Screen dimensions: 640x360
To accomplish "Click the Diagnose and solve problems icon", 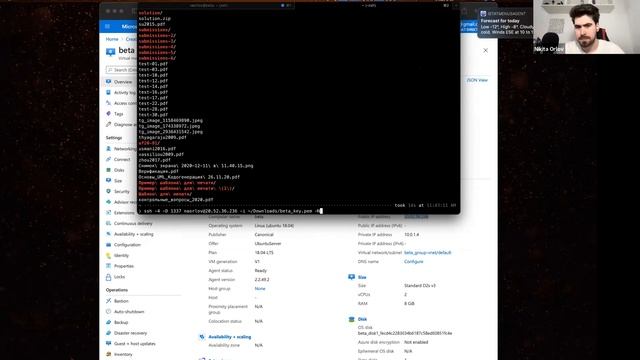I will 109,124.
